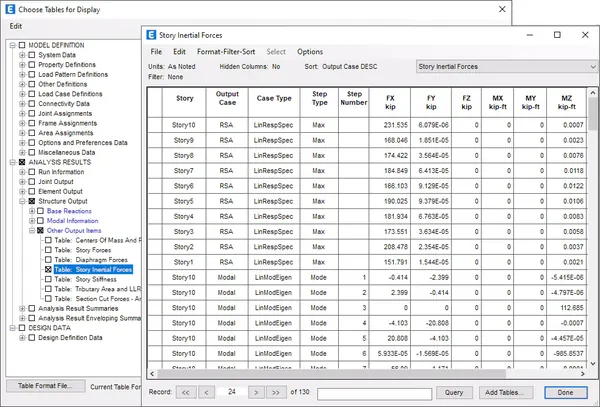Check the Table: Story Forces checkbox

click(48, 250)
